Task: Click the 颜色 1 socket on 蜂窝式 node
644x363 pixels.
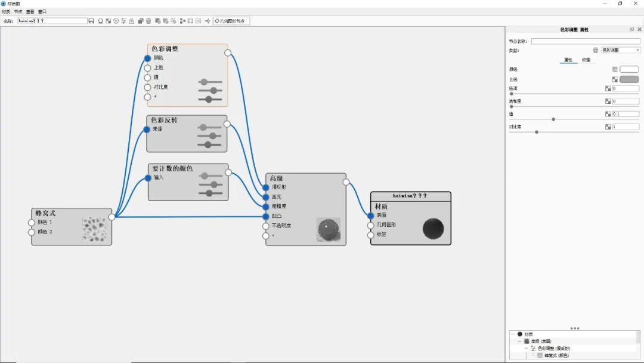Action: pos(31,223)
